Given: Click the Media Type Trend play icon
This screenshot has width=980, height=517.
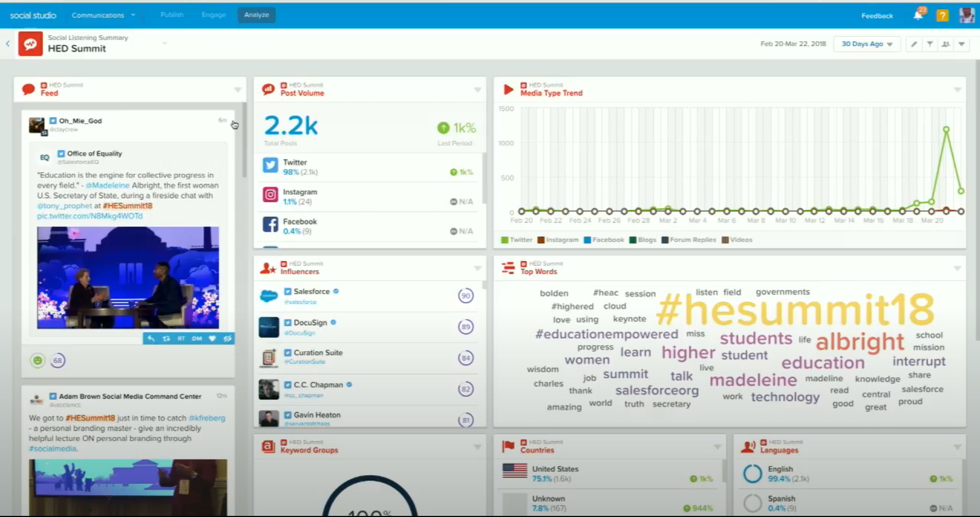Looking at the screenshot, I should (509, 89).
